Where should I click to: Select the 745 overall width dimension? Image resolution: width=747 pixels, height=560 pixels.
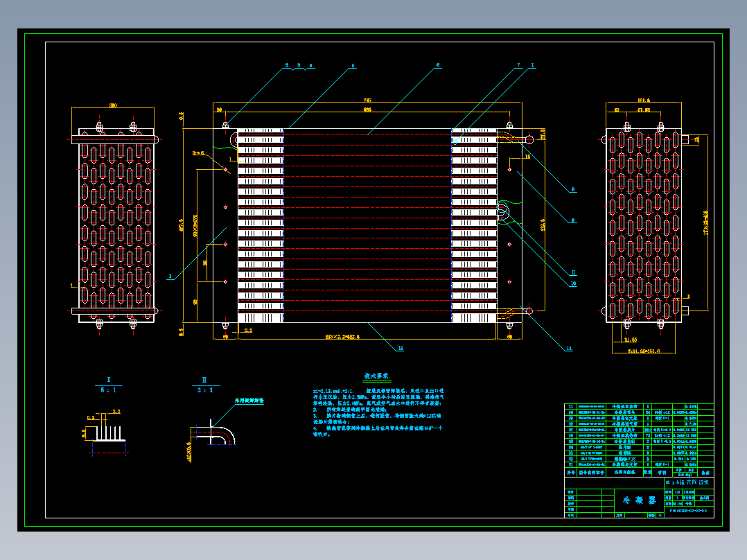point(367,100)
